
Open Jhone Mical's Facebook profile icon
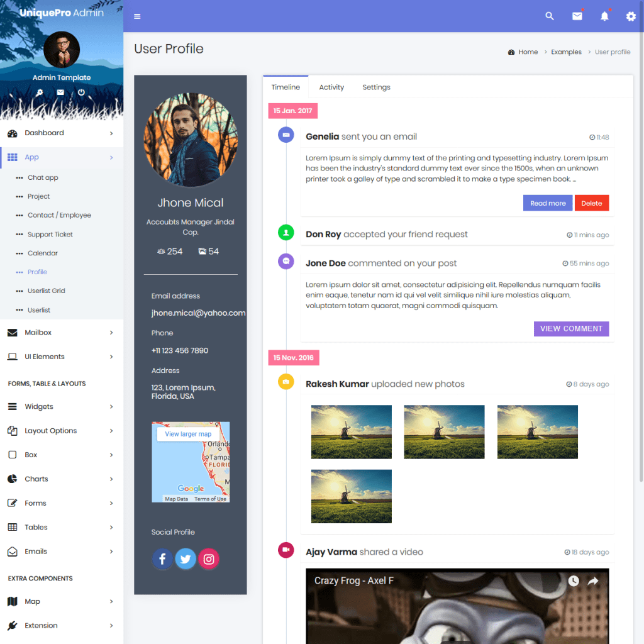(x=162, y=558)
